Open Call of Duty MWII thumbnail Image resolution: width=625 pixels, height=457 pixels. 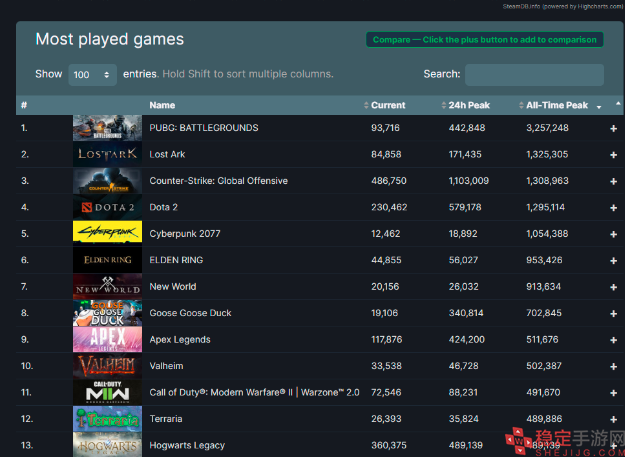107,392
